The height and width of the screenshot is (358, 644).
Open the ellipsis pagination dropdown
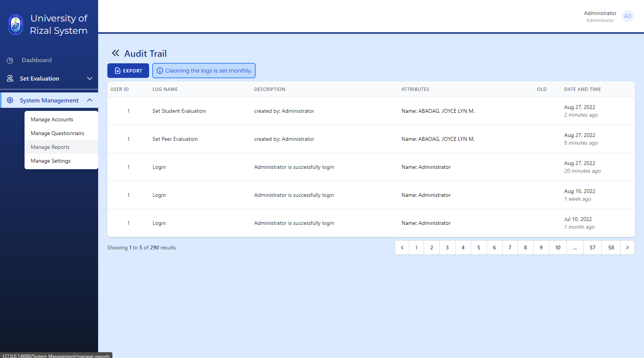point(575,247)
